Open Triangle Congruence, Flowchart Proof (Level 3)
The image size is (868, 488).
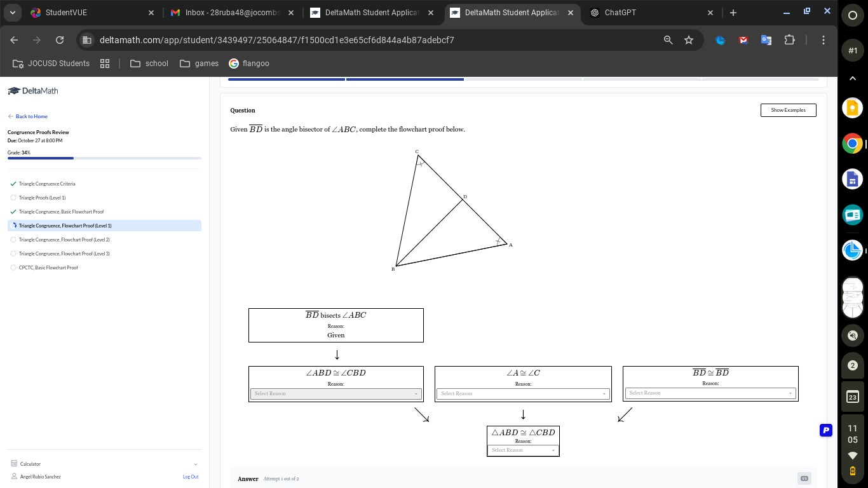[x=64, y=254]
